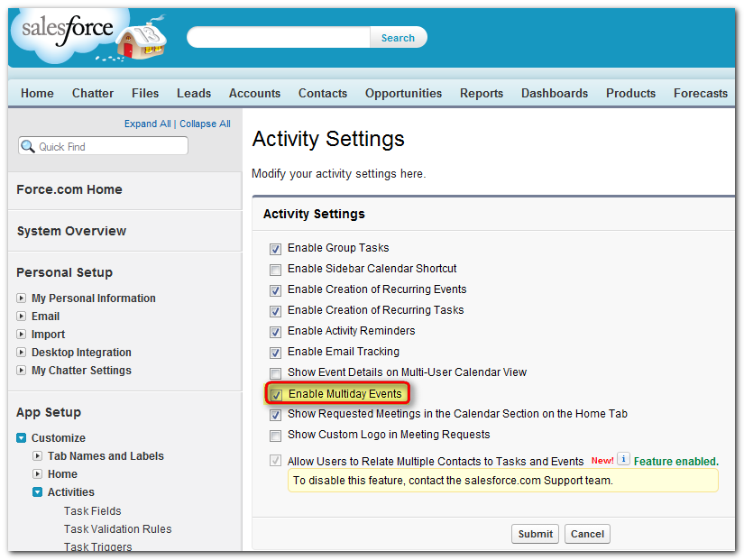The width and height of the screenshot is (744, 560).
Task: Click Expand All link
Action: click(147, 124)
